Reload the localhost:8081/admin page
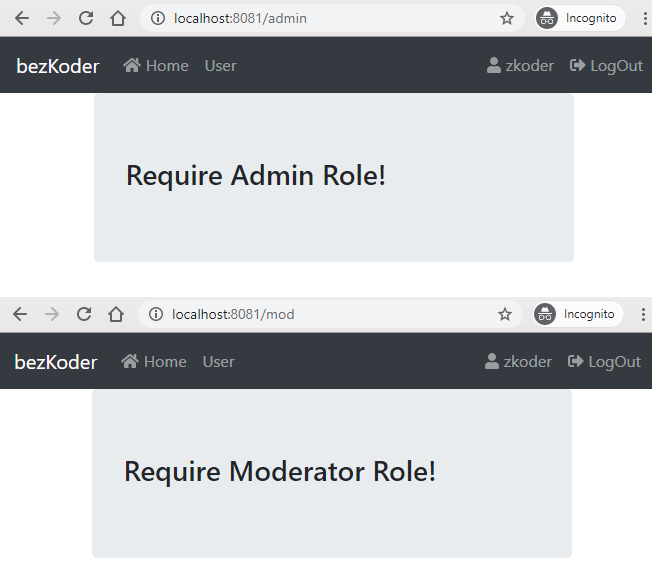Viewport: 652px width, 588px height. tap(86, 18)
